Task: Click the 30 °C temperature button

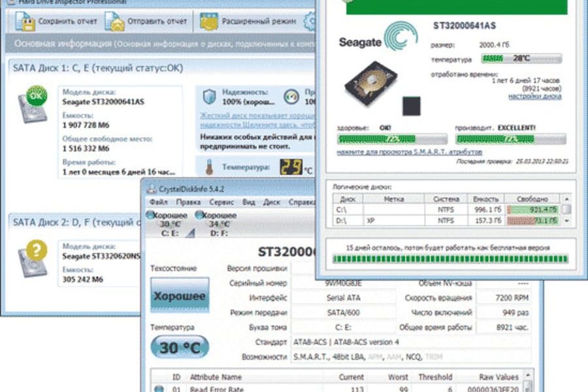Action: [x=180, y=348]
